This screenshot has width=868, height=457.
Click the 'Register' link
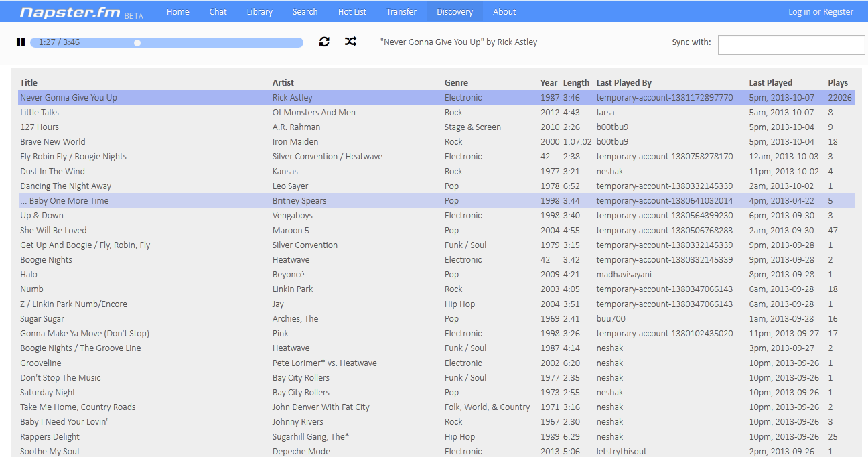pyautogui.click(x=839, y=12)
